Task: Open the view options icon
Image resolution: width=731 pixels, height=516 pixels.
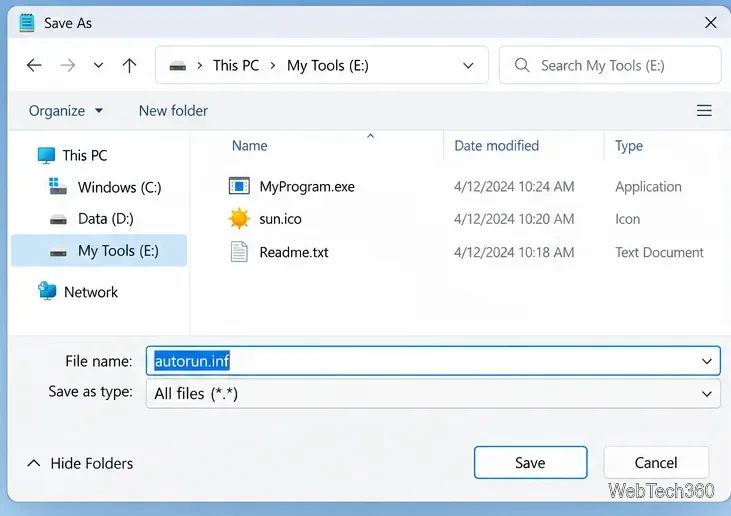Action: coord(704,110)
